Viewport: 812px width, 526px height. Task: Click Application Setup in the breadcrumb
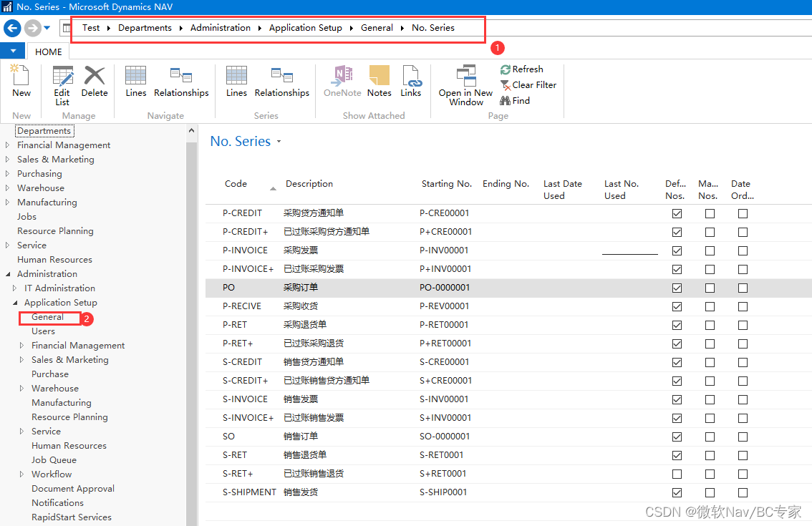tap(306, 28)
